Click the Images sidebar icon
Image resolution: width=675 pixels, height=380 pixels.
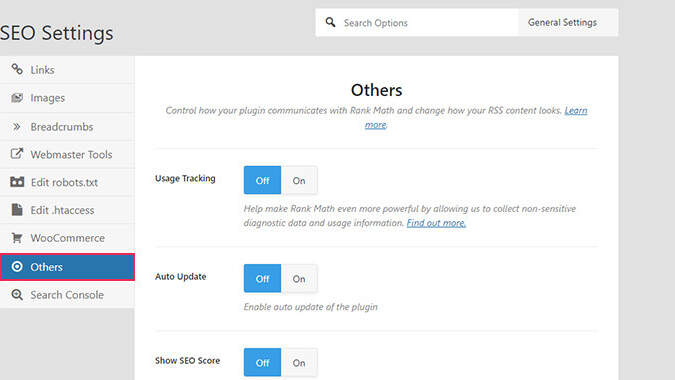17,98
